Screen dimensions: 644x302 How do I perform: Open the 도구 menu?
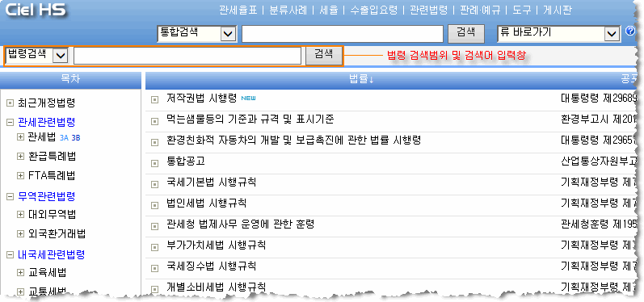pos(522,10)
